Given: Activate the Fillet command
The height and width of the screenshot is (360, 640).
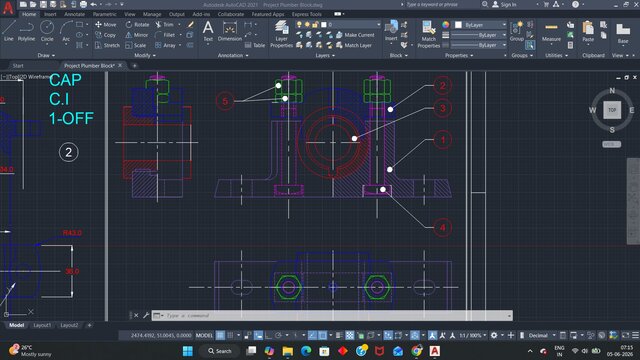Looking at the screenshot, I should point(165,35).
